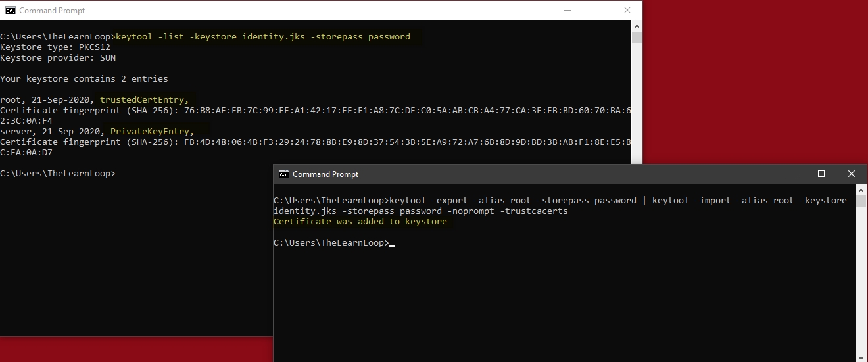Click scrollbar thumb in back Command Prompt window
868x362 pixels.
tap(637, 37)
